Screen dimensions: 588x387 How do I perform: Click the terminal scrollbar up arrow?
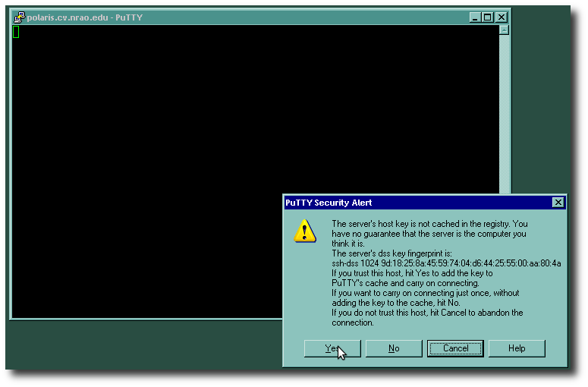pyautogui.click(x=504, y=30)
